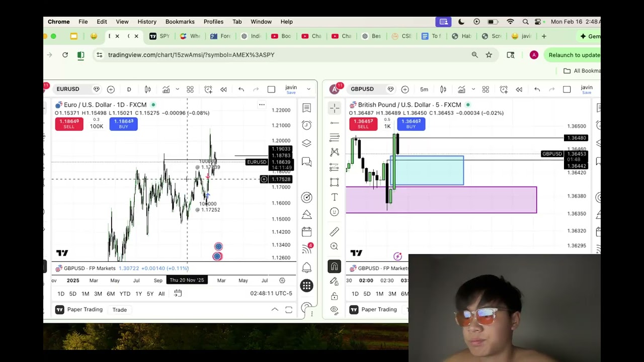Expand the javin layout dropdown arrow
The image size is (644, 362).
coord(308,89)
